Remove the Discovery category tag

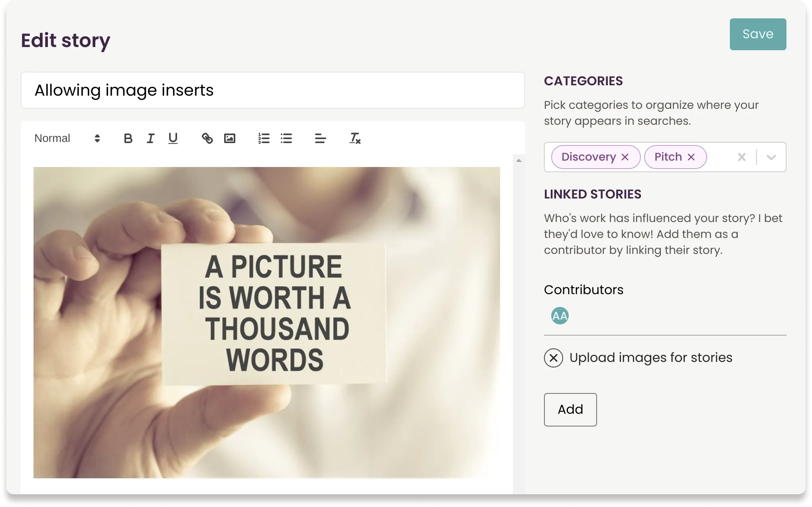(625, 157)
